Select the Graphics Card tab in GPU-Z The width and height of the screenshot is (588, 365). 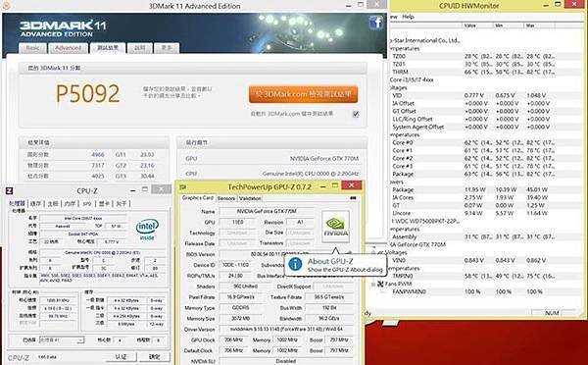point(198,198)
